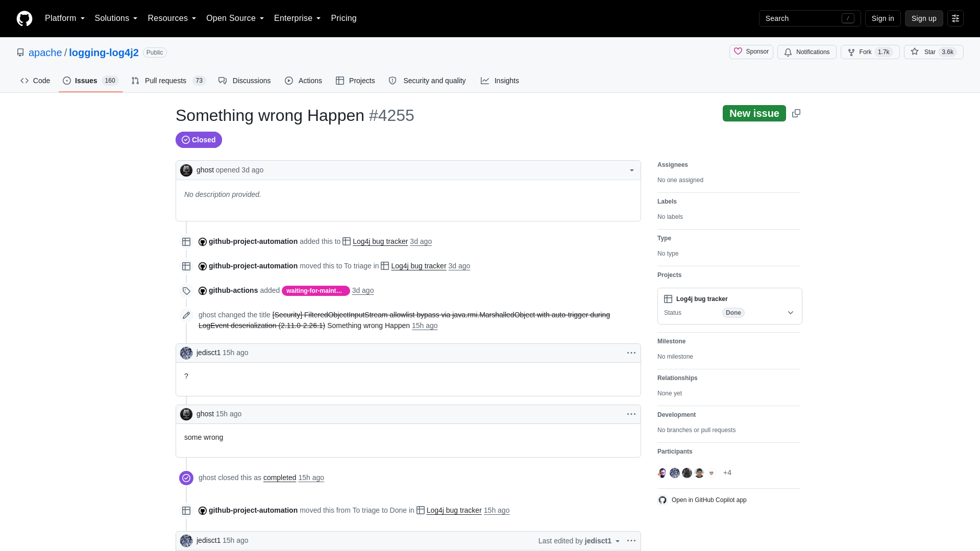This screenshot has height=551, width=980.
Task: Open three-dot menu on jedisct1 '?' comment
Action: tap(631, 353)
